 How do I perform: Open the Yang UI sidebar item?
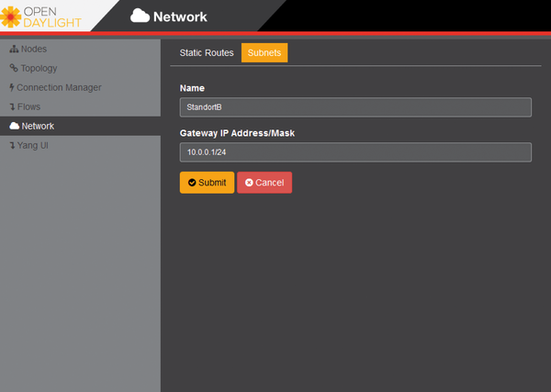point(31,145)
